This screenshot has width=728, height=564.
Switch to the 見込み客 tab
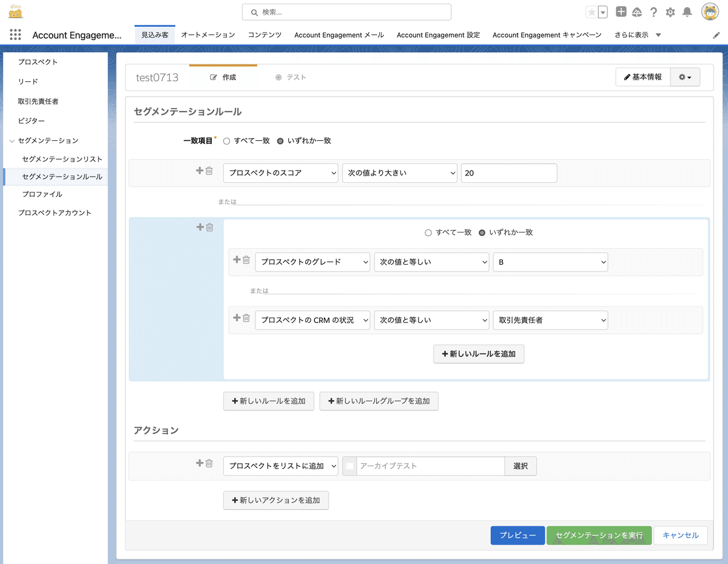click(x=155, y=35)
